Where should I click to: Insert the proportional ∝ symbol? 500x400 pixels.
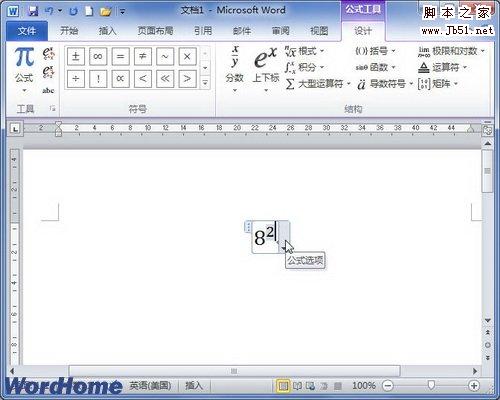pos(120,79)
